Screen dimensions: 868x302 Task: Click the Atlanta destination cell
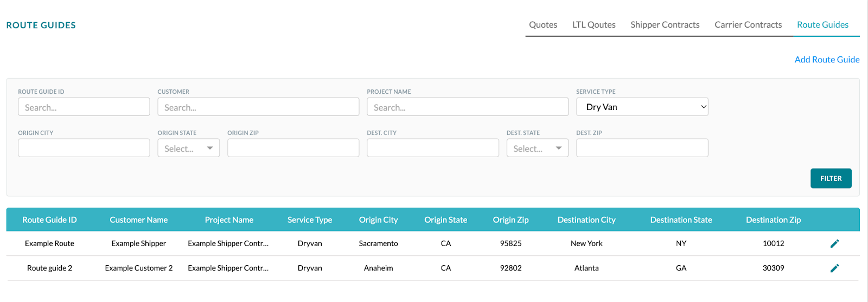click(x=586, y=268)
